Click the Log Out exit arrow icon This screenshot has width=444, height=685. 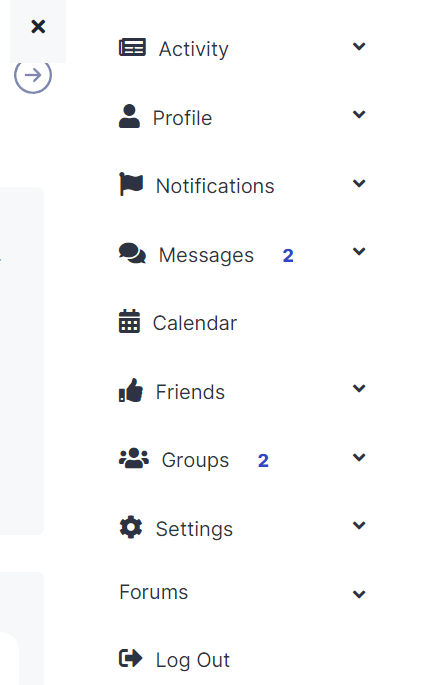pyautogui.click(x=131, y=658)
